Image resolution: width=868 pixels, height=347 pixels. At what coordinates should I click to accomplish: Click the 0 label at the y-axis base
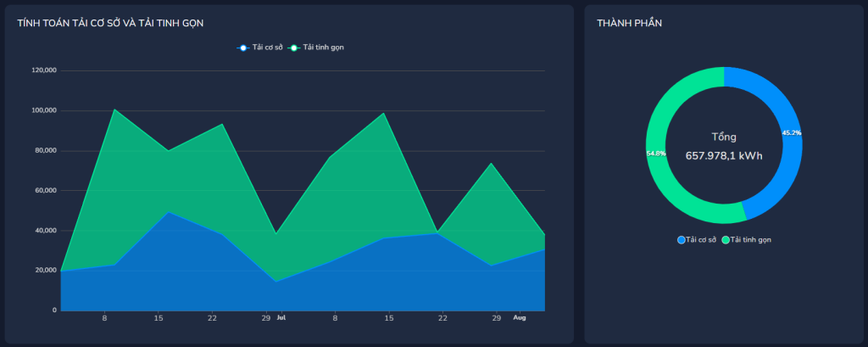(54, 311)
